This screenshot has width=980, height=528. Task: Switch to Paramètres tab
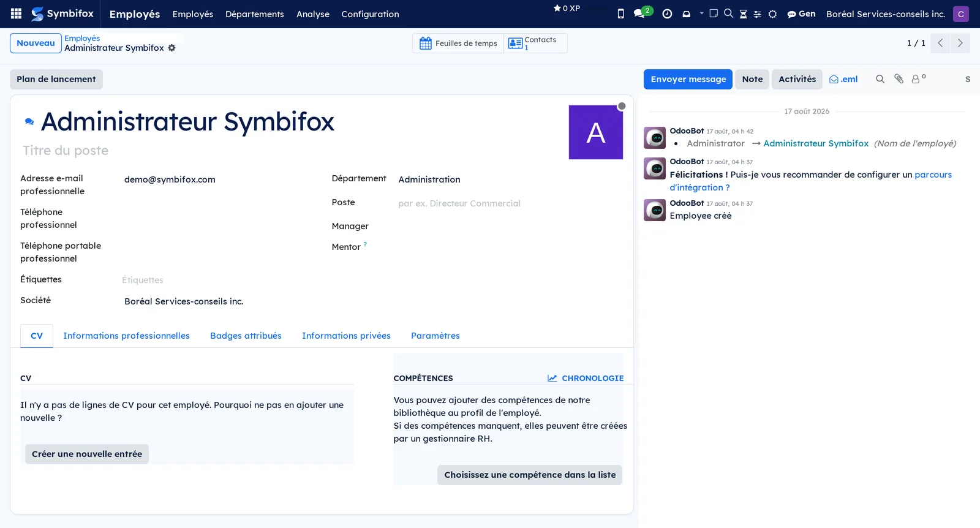(435, 336)
